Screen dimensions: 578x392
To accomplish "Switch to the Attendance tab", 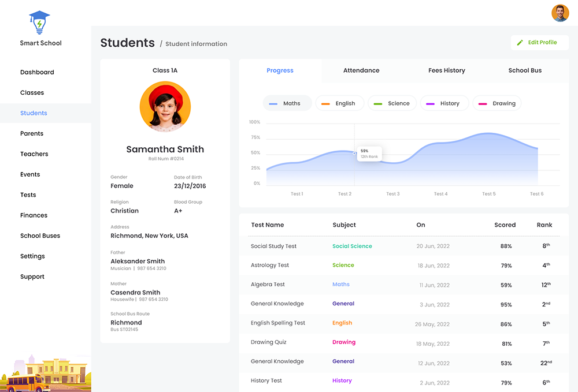I will point(361,70).
